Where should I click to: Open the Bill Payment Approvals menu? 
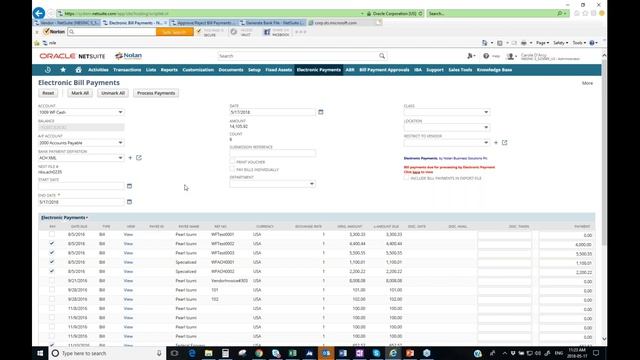(x=384, y=70)
